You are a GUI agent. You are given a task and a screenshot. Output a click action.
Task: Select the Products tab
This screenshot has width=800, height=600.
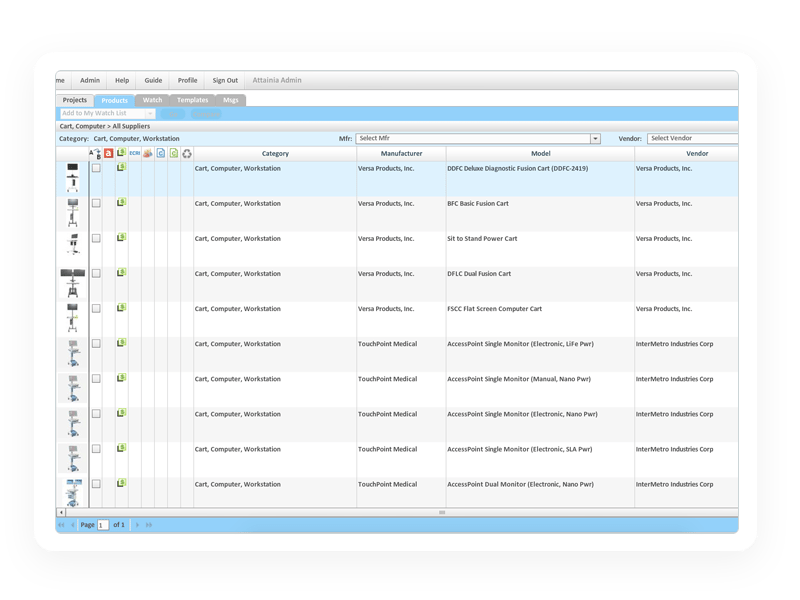(x=114, y=101)
